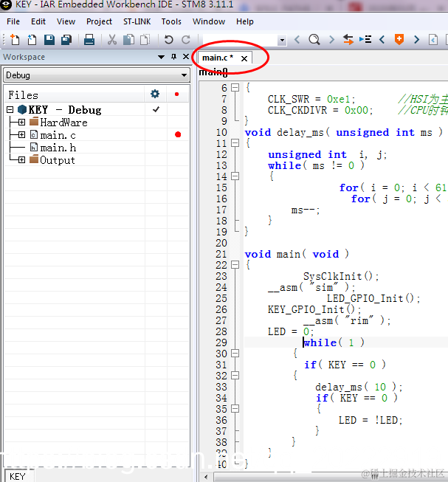Expand the main.c tree node
The width and height of the screenshot is (448, 482).
point(21,134)
